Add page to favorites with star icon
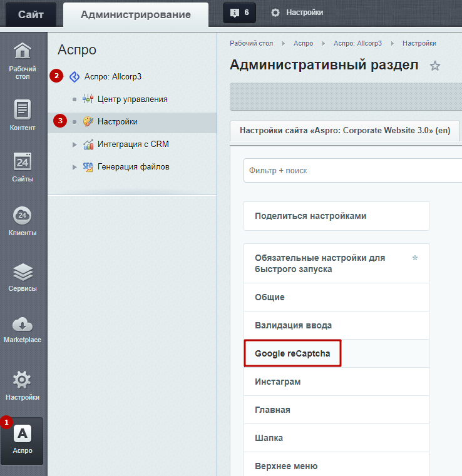This screenshot has height=476, width=462. (435, 66)
